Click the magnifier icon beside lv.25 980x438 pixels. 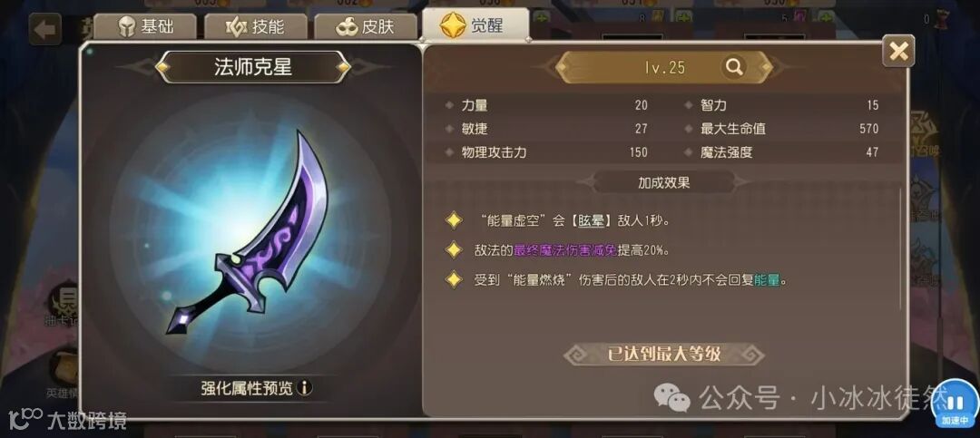coord(734,67)
